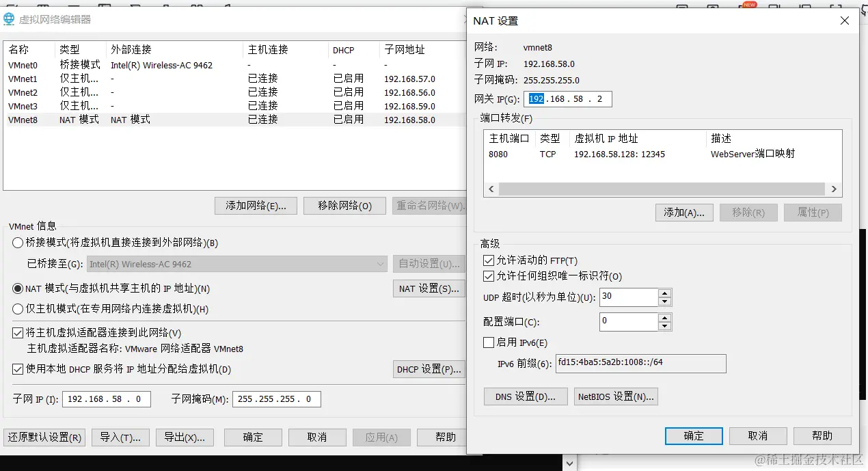This screenshot has width=868, height=471.
Task: Open DHCP 设置(P)... button
Action: click(429, 369)
